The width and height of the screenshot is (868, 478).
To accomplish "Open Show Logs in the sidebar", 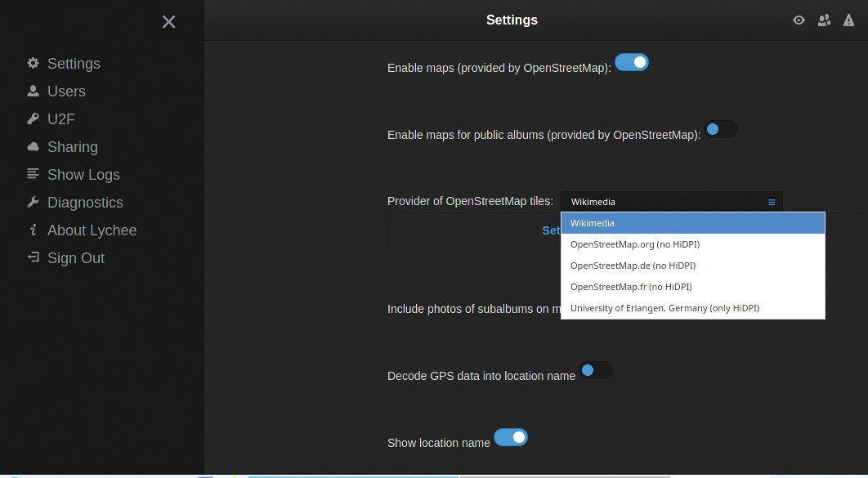I will [x=83, y=175].
